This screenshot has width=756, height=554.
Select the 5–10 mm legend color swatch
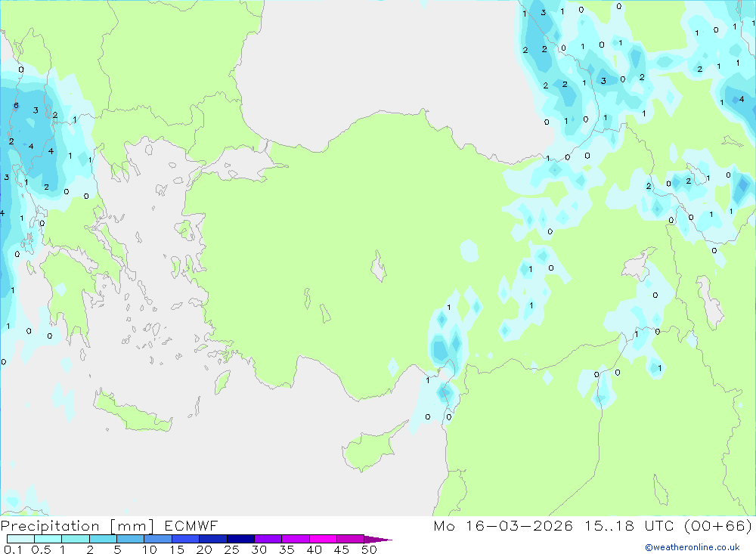131,539
